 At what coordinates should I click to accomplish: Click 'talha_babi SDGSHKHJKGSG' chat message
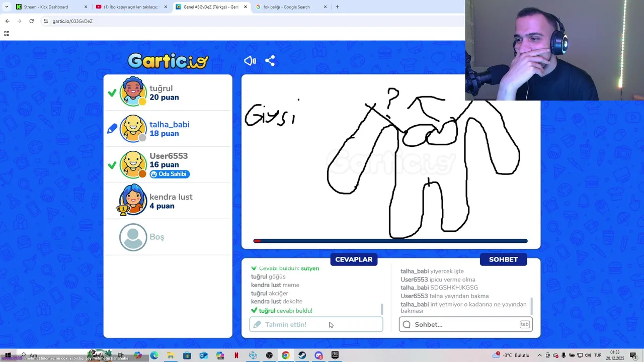point(439,288)
